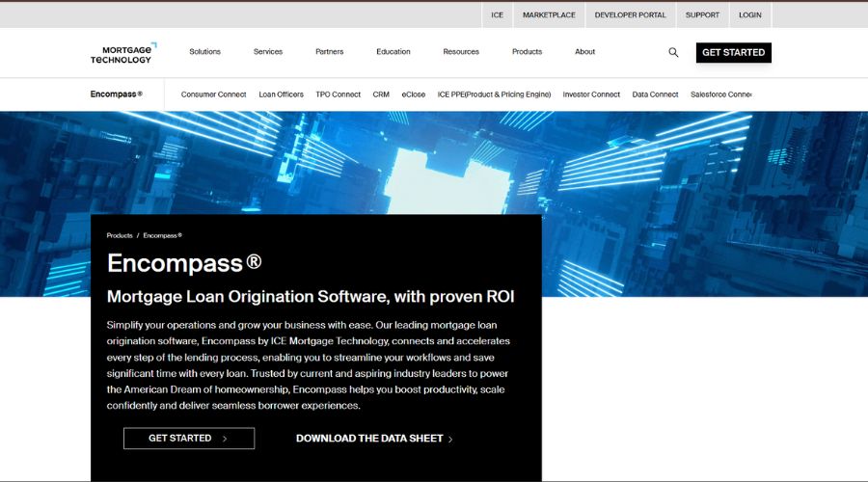Go to the Marketplace link
This screenshot has width=868, height=482.
(549, 15)
